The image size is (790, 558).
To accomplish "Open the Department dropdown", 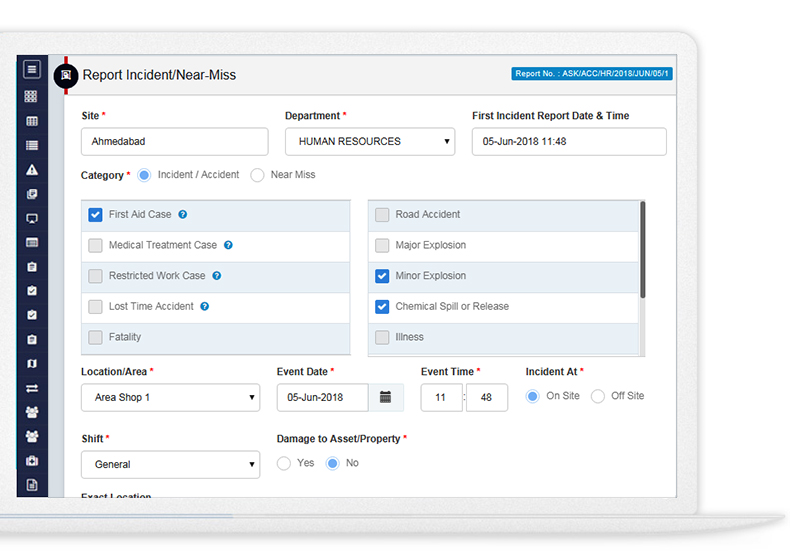I will (370, 142).
